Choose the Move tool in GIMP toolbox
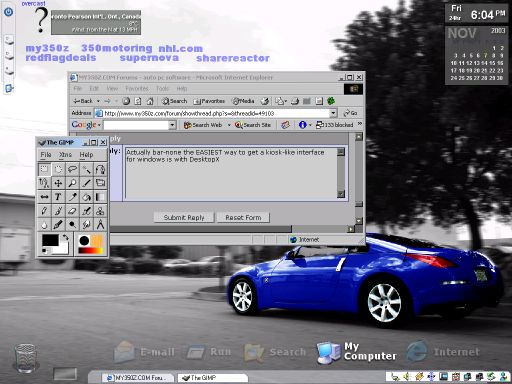 pyautogui.click(x=58, y=183)
